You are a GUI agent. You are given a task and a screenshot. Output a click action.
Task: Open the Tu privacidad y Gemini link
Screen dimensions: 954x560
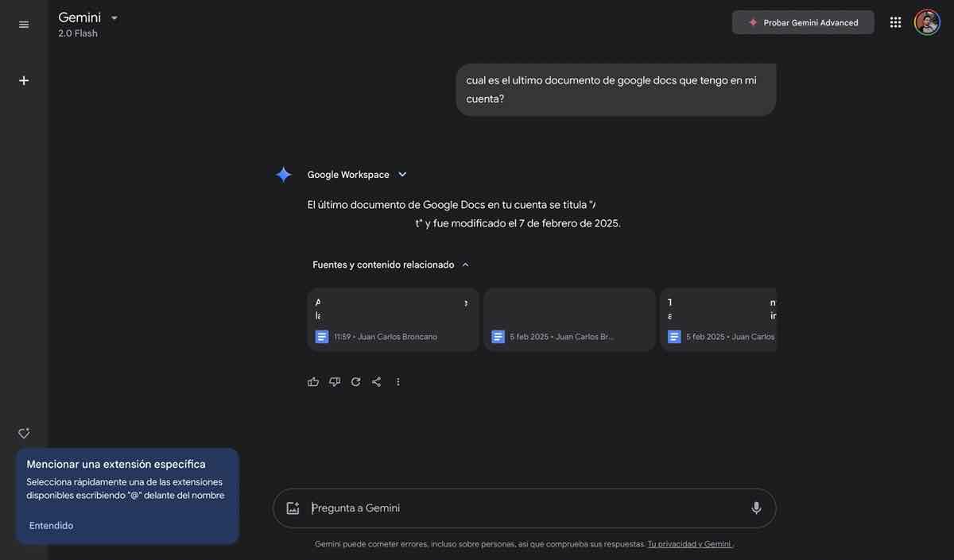pos(688,542)
